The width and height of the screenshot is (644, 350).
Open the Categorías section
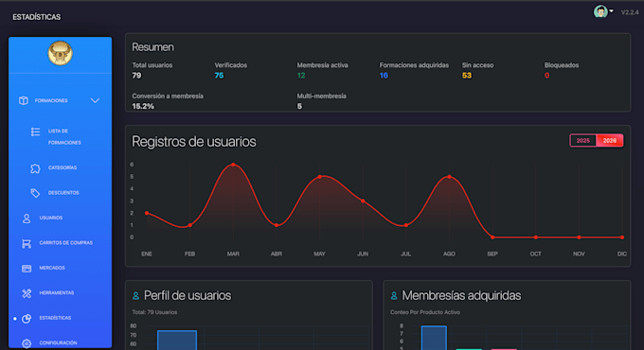coord(63,167)
